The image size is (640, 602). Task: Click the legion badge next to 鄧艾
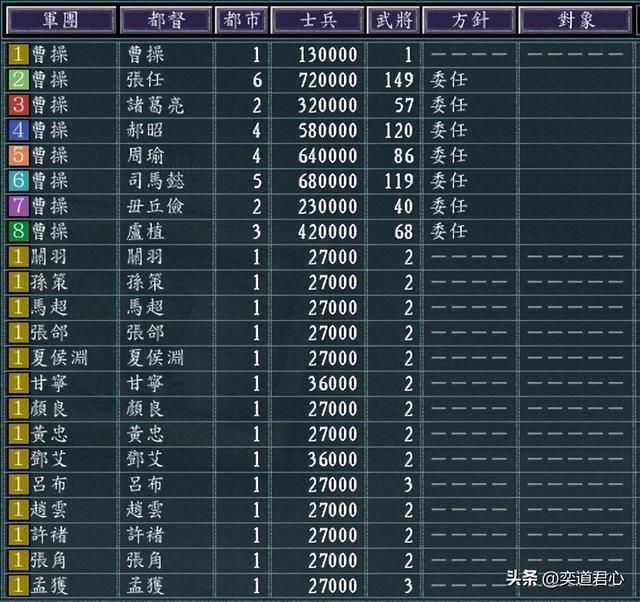coord(18,459)
